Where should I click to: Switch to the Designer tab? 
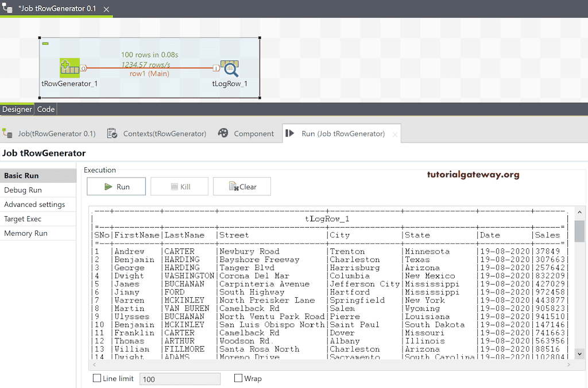pyautogui.click(x=17, y=109)
